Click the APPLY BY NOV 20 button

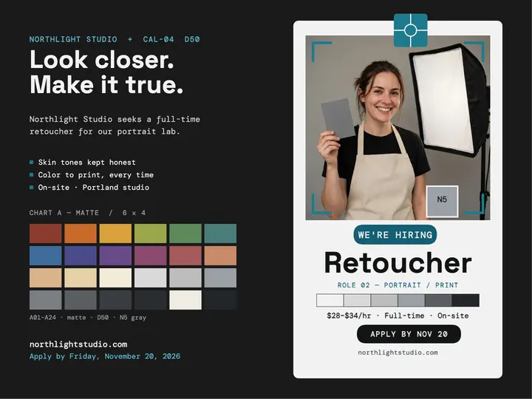[409, 334]
